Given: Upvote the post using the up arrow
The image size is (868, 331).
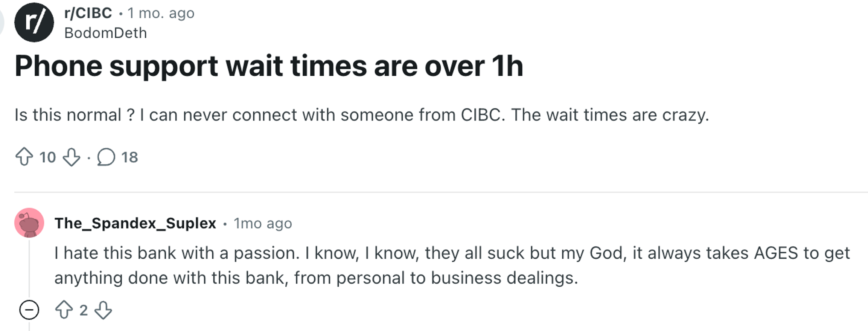Looking at the screenshot, I should (x=25, y=158).
